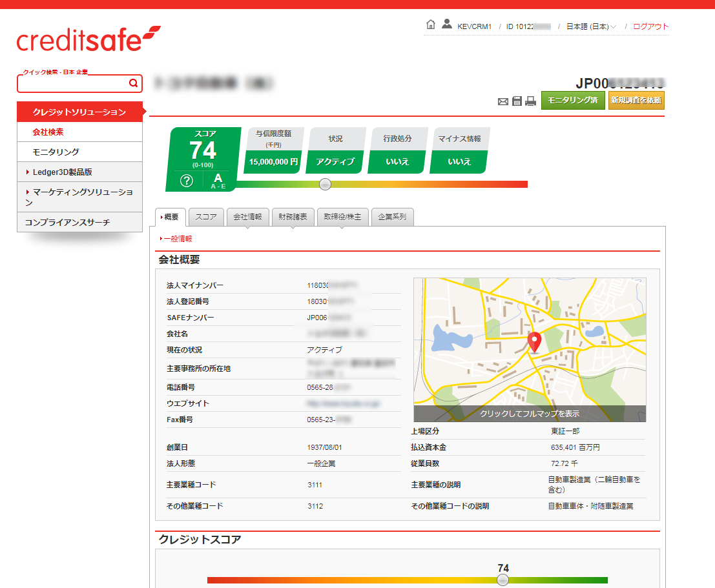715x588 pixels.
Task: Open the user profile icon
Action: (447, 24)
